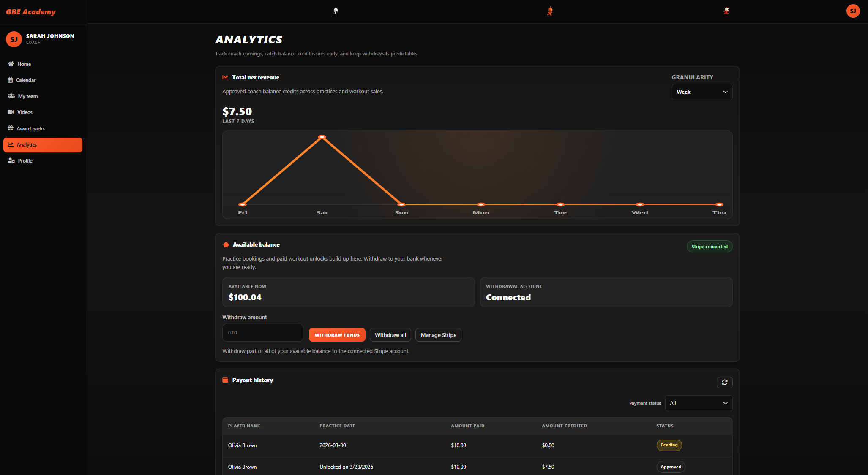Click the refresh icon on Payout history
Screen dimensions: 868x475
pyautogui.click(x=724, y=383)
